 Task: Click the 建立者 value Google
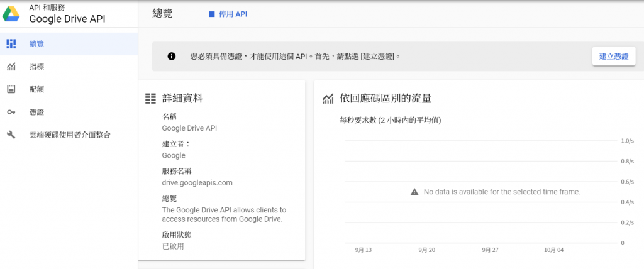click(x=174, y=156)
